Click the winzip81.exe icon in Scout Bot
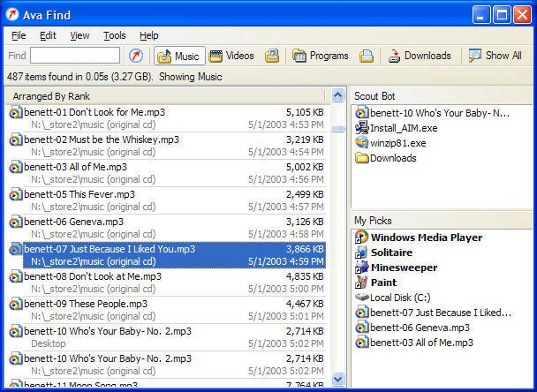The image size is (537, 392). pos(361,143)
